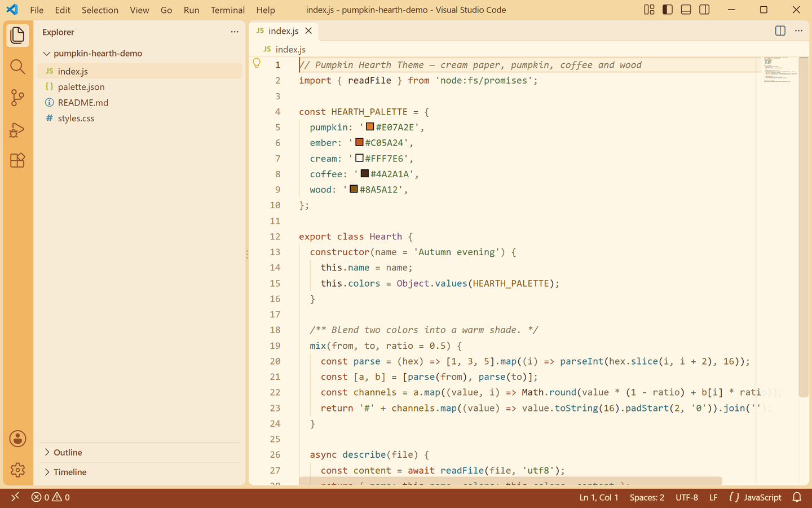Click the index.js breadcrumb
Screen dimensions: 812x508
click(x=284, y=50)
